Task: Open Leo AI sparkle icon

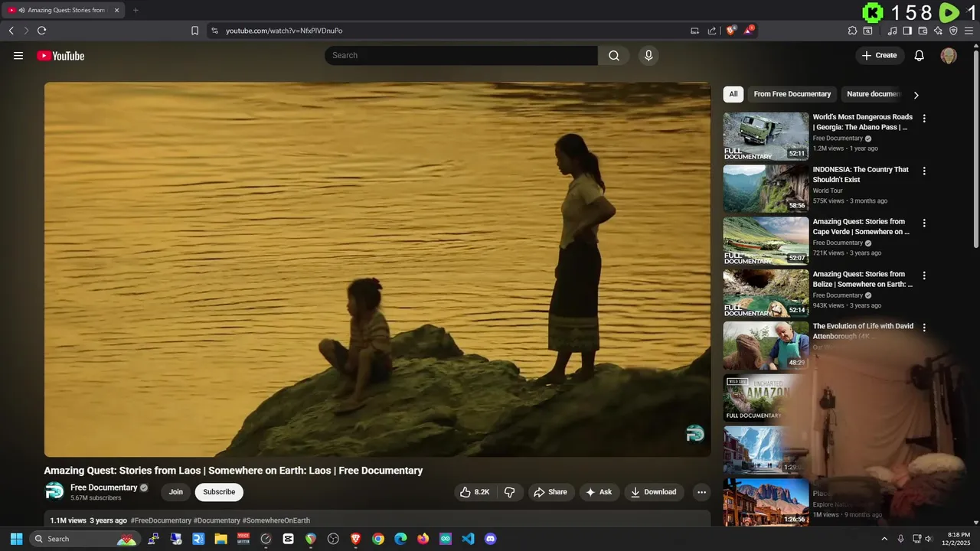Action: (938, 31)
